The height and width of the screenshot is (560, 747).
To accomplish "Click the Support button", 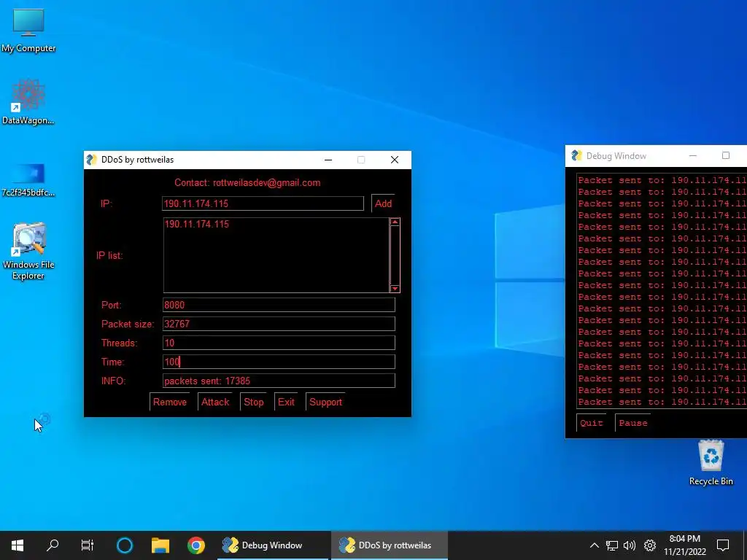I will 325,402.
